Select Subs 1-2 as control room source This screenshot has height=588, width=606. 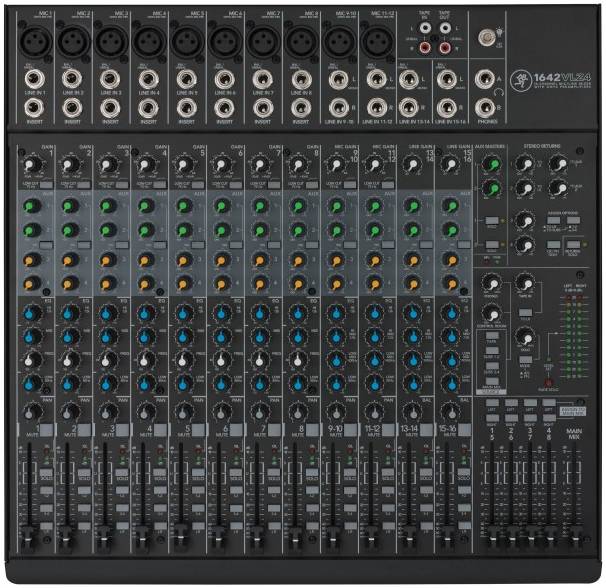[x=492, y=351]
